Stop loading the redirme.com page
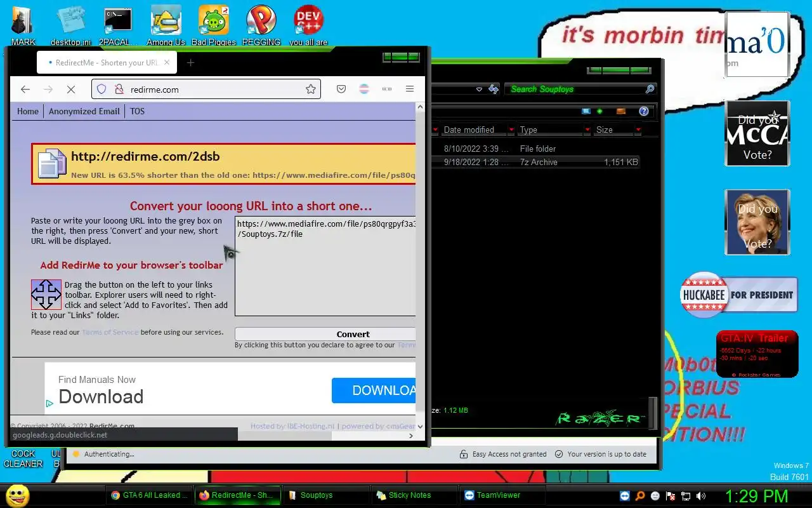The height and width of the screenshot is (508, 812). coord(70,90)
